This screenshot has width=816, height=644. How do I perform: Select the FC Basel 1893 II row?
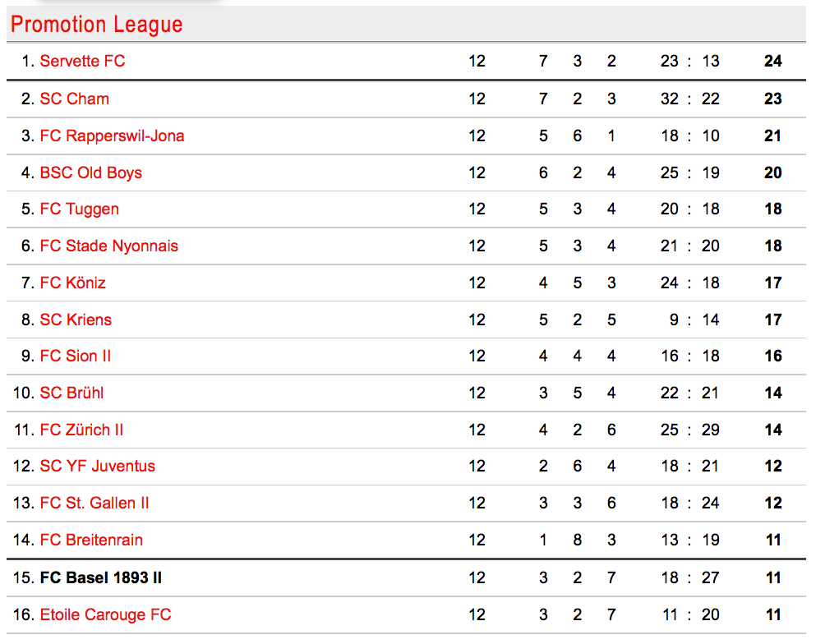coord(407,578)
